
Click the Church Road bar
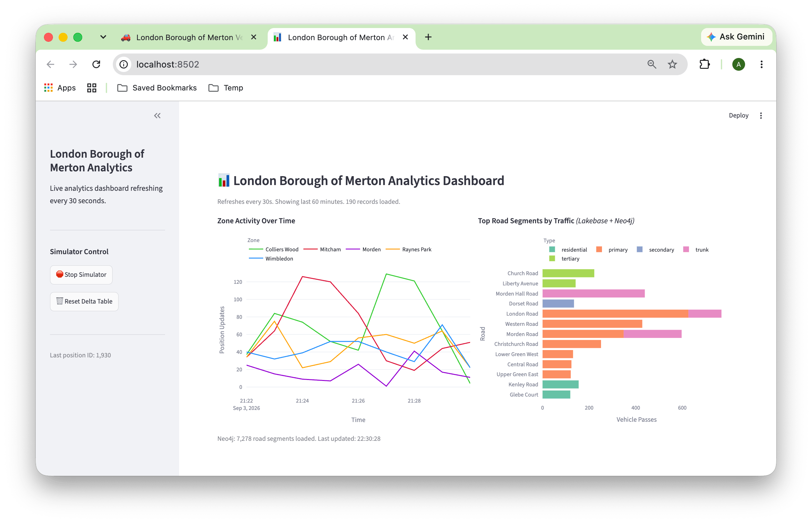pos(568,273)
